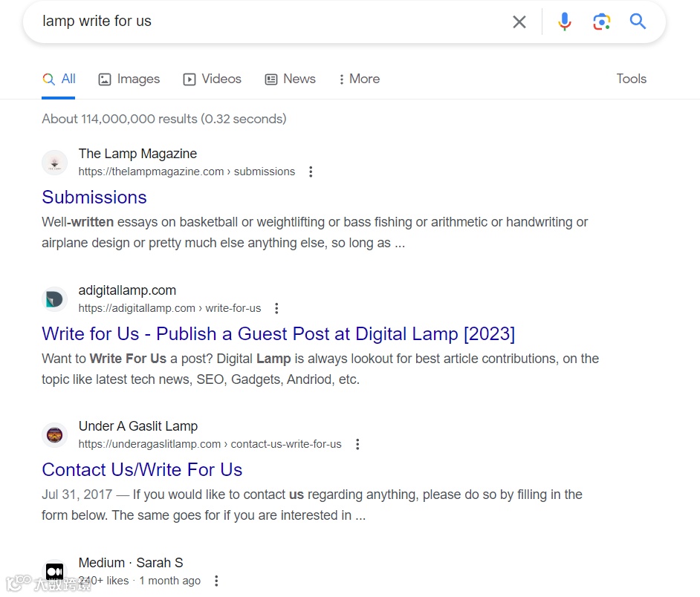Viewport: 700px width, 597px height.
Task: Click the 'adigitallamp.com' site name
Action: click(x=127, y=290)
